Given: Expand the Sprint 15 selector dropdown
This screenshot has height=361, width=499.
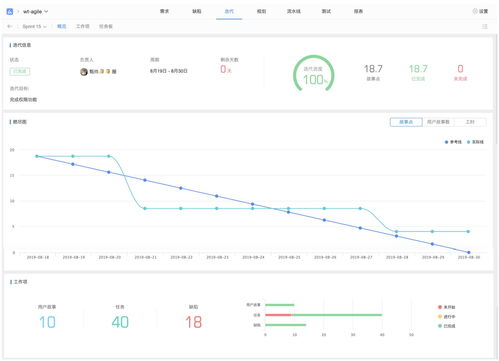Looking at the screenshot, I should click(x=35, y=26).
